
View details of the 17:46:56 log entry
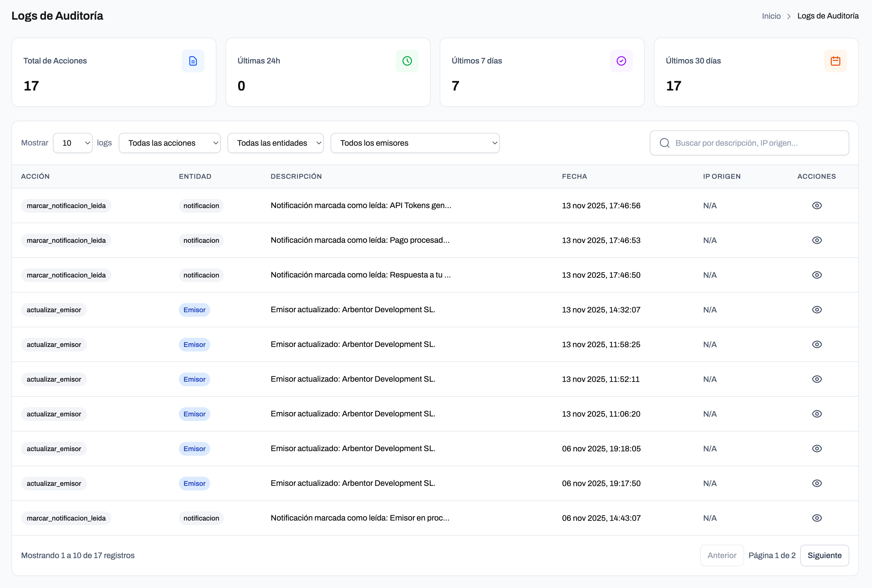[816, 205]
